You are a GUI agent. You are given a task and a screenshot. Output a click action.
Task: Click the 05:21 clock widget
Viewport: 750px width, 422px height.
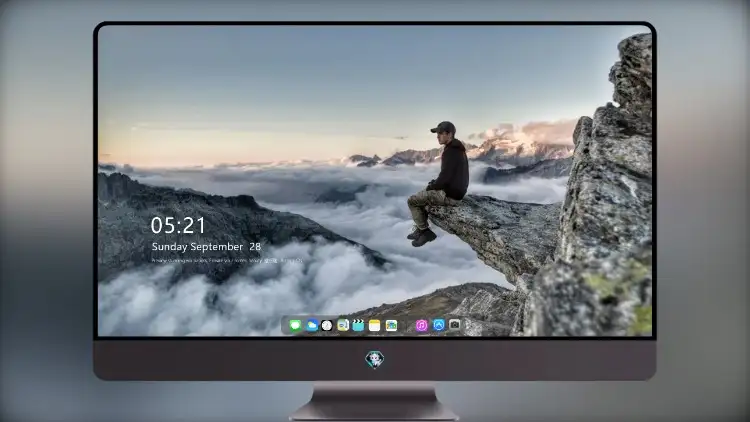178,225
